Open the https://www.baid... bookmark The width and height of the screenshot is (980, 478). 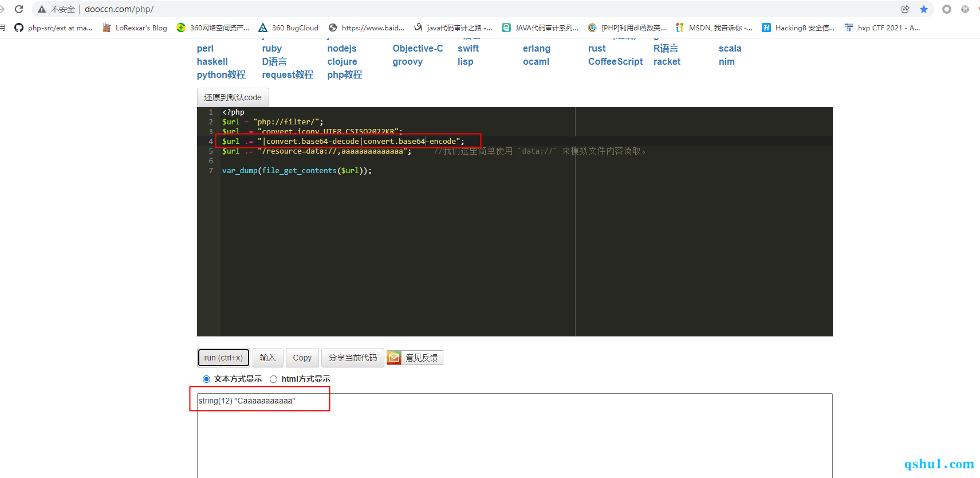coord(367,28)
